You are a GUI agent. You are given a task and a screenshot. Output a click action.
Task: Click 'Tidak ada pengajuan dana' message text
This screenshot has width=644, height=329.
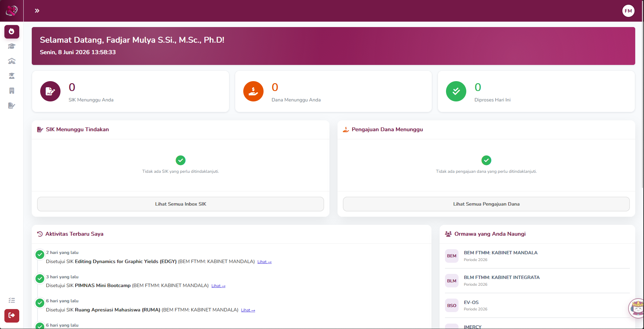(x=486, y=171)
